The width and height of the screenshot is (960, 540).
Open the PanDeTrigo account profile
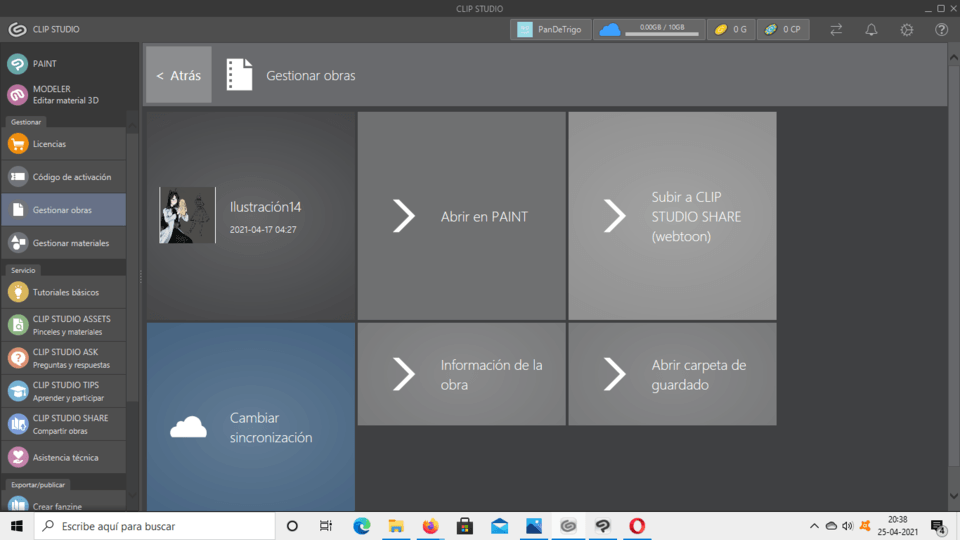click(550, 29)
